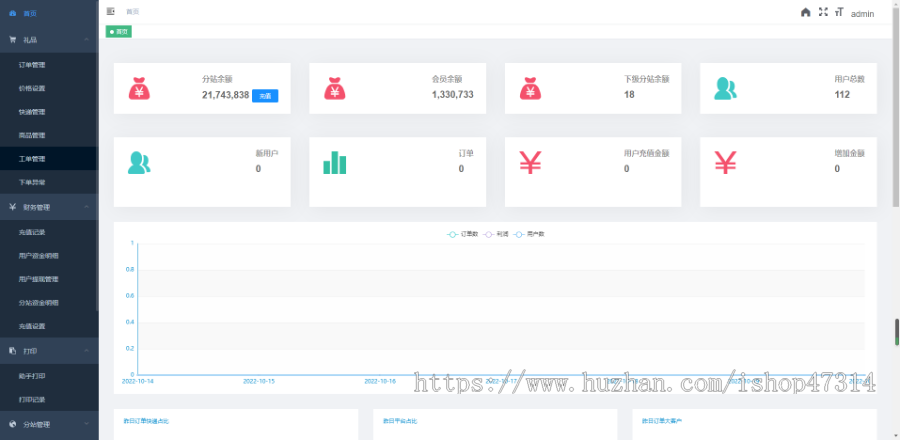Viewport: 900px width, 440px height.
Task: Open 用户资金明细 in the sidebar
Action: 49,256
